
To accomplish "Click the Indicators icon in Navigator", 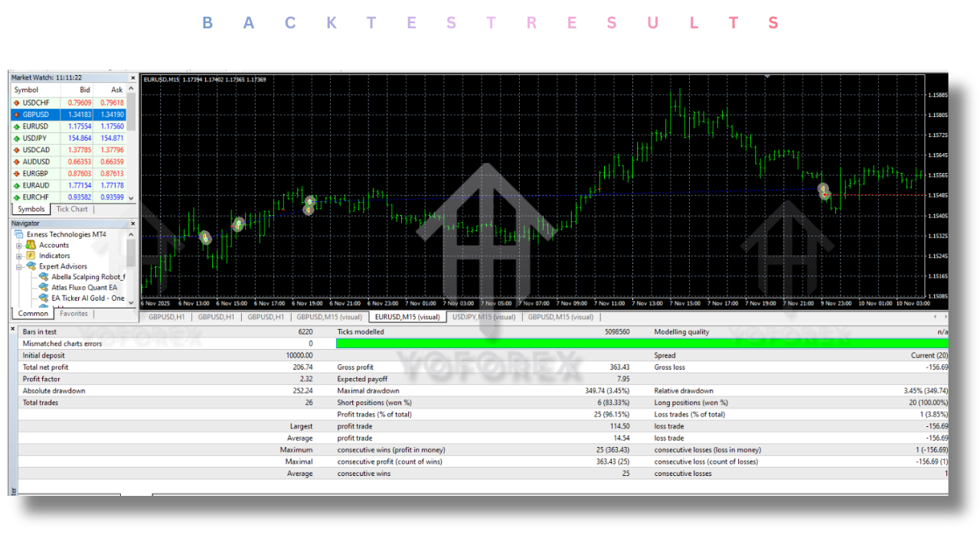I will (x=31, y=256).
